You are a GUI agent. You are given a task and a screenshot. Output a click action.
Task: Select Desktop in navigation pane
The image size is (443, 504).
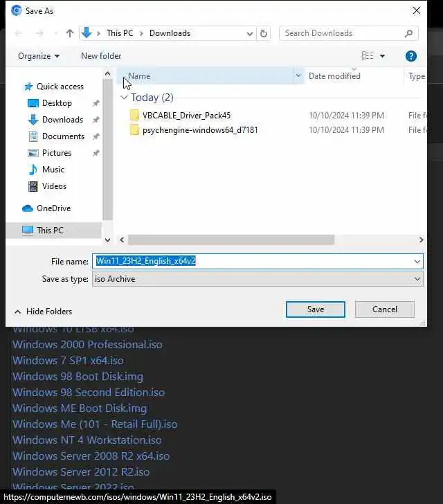(57, 103)
